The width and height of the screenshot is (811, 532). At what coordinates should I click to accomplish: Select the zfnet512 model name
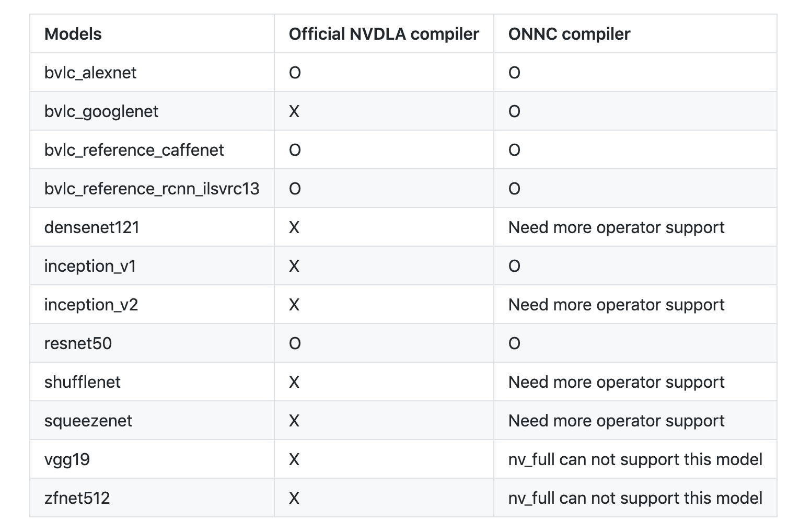click(x=77, y=498)
